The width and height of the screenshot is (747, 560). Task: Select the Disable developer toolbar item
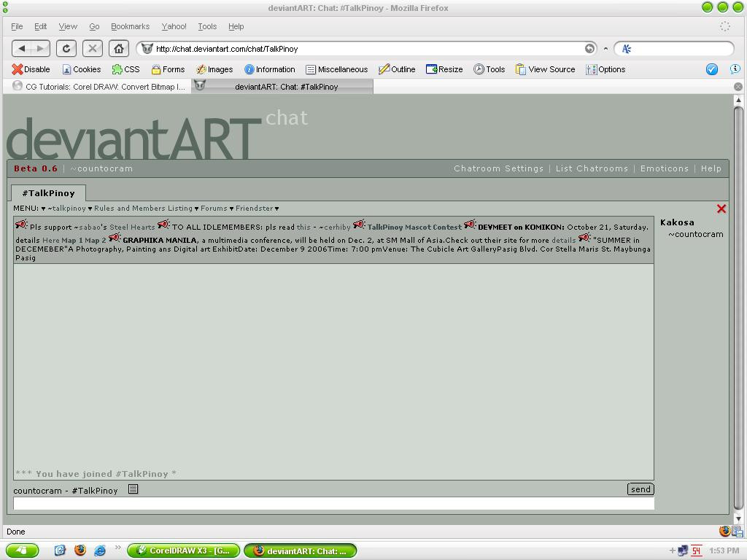click(x=31, y=69)
